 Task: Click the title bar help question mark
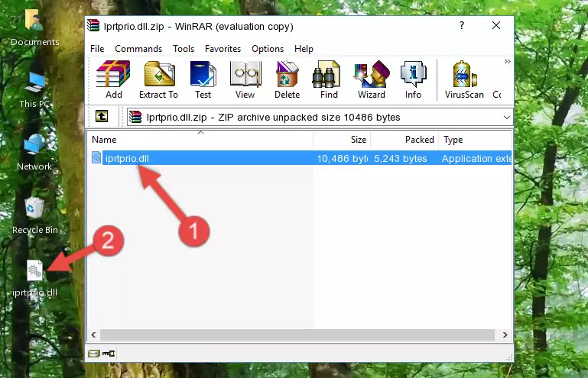click(x=462, y=25)
